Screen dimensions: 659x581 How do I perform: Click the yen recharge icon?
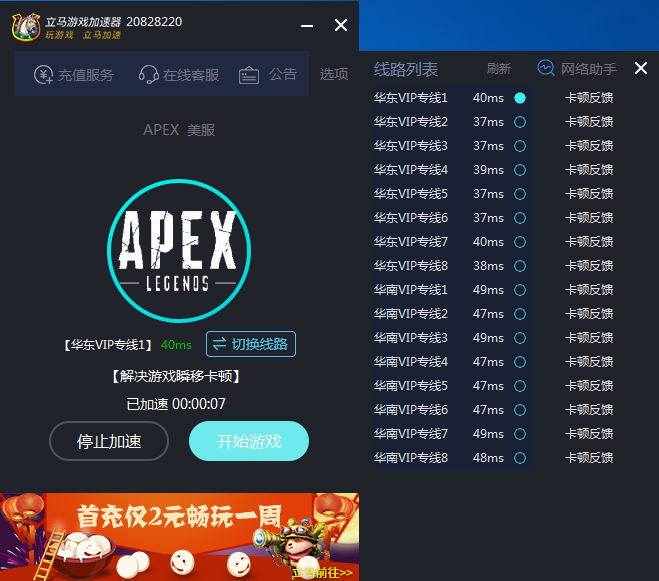(x=43, y=75)
